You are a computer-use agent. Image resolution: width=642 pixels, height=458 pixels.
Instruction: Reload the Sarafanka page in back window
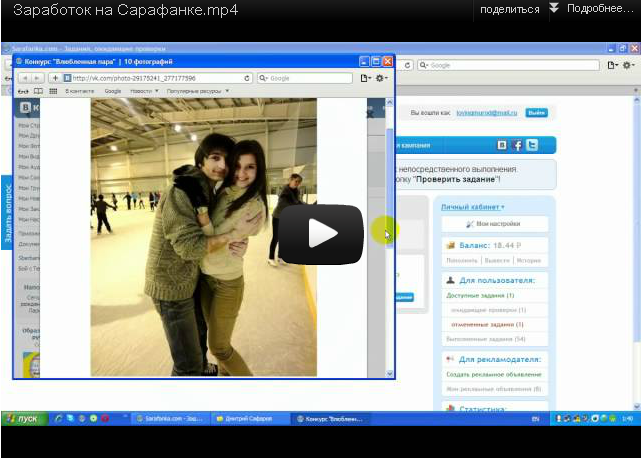[407, 65]
